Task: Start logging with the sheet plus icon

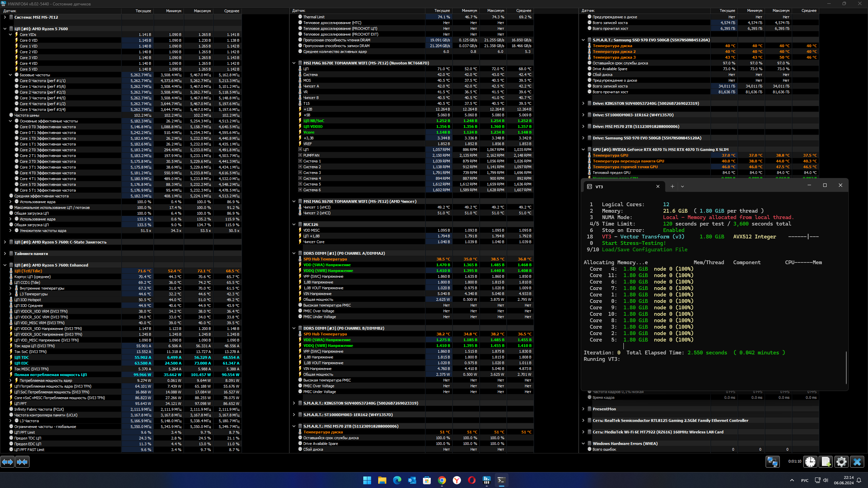Action: coord(826,462)
